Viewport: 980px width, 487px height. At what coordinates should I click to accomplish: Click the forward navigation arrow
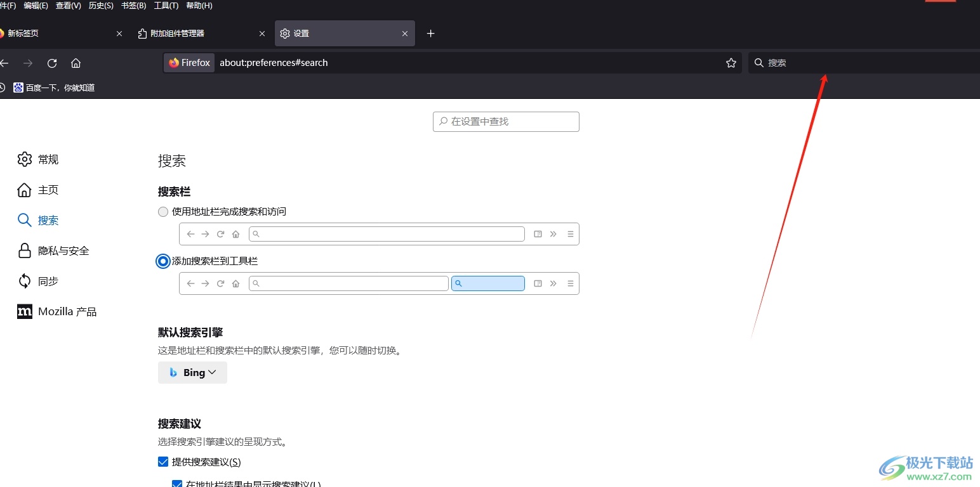[28, 63]
